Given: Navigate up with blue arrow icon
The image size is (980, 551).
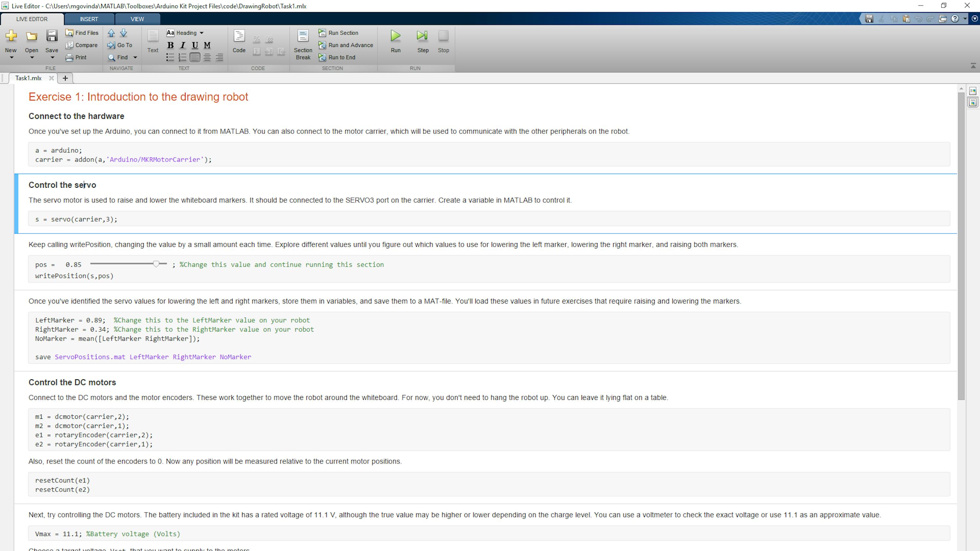Looking at the screenshot, I should (111, 33).
